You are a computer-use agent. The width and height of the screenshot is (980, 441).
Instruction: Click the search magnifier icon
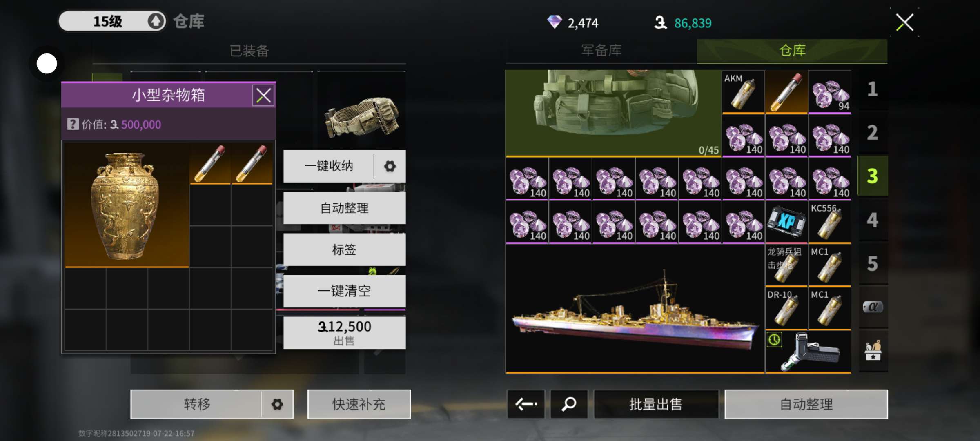coord(569,404)
